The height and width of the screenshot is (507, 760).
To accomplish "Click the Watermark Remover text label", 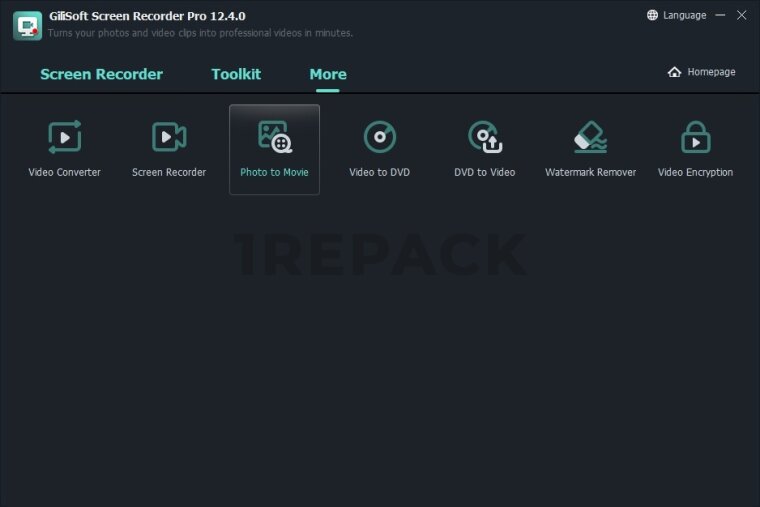I will (590, 172).
